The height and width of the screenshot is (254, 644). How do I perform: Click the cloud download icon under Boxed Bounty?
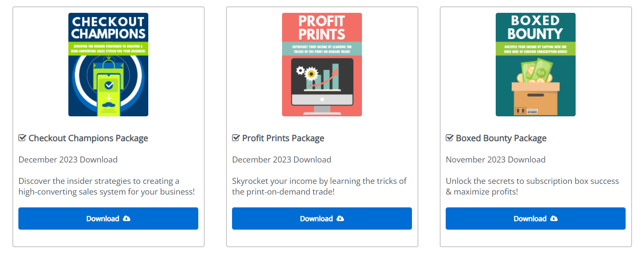[554, 219]
